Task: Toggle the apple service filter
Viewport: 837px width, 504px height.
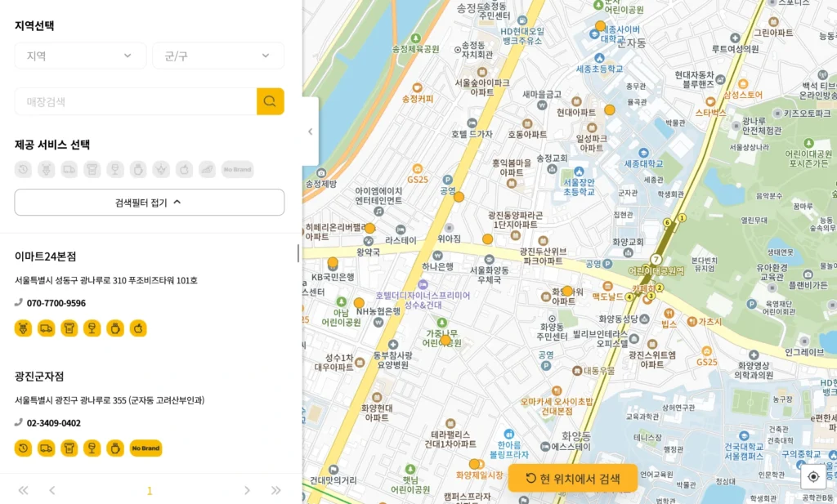Action: pos(185,169)
